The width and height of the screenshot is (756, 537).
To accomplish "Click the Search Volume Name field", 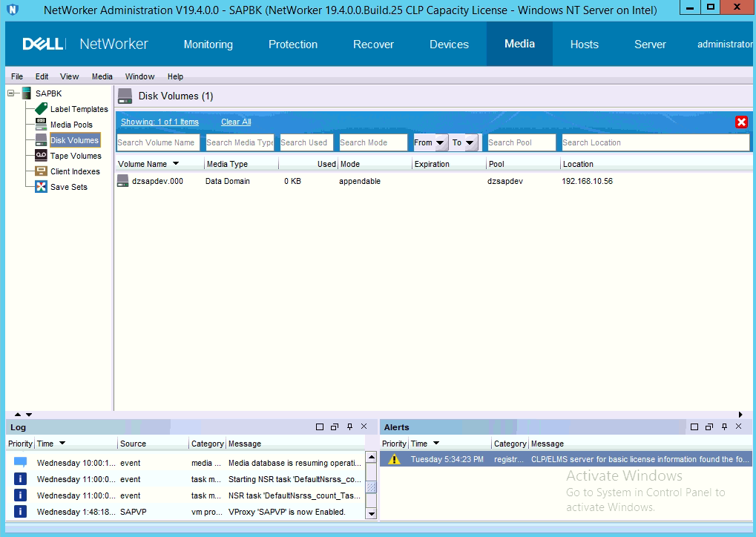I will (157, 142).
